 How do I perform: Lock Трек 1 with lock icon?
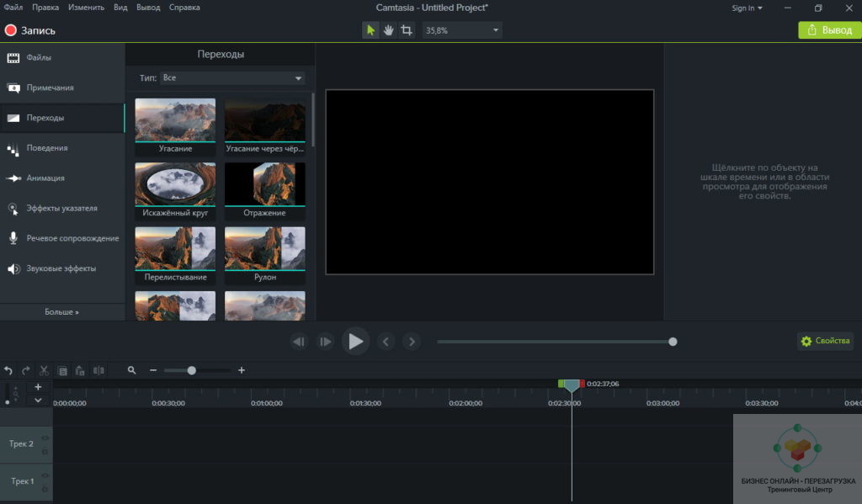pos(45,489)
